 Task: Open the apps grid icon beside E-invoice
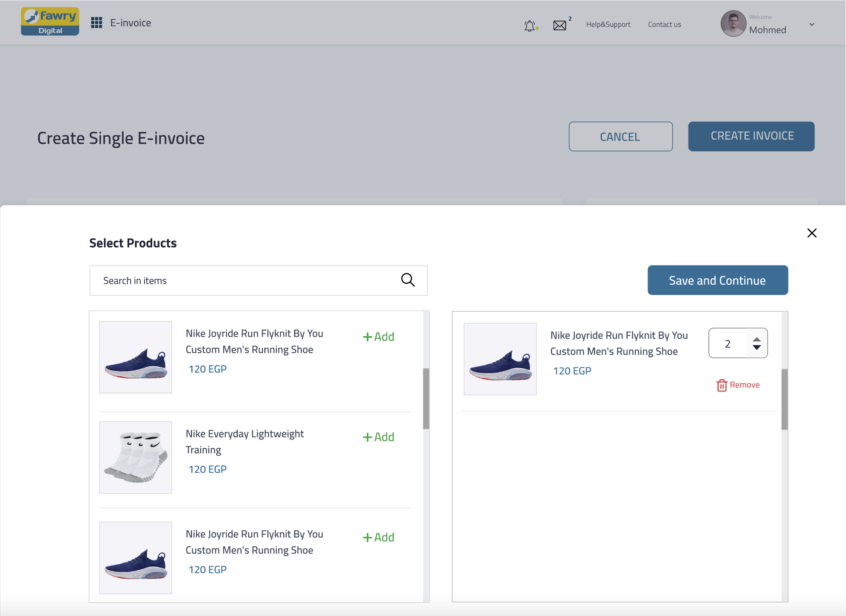96,22
